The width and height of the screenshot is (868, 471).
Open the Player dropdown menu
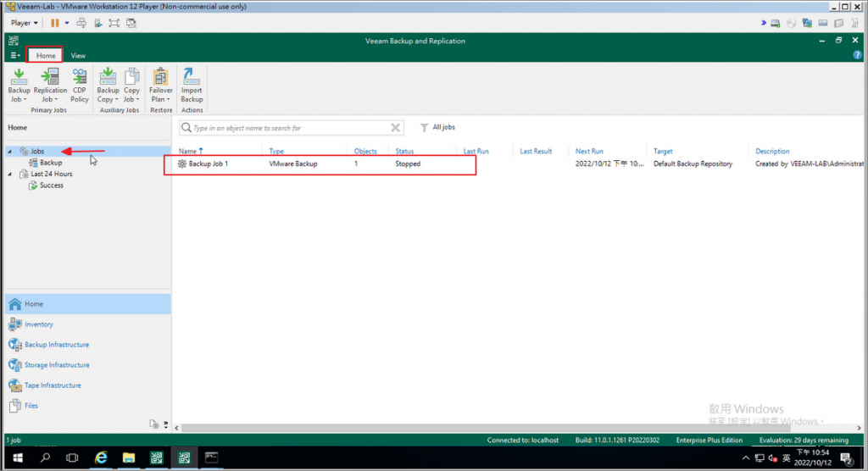[x=25, y=23]
